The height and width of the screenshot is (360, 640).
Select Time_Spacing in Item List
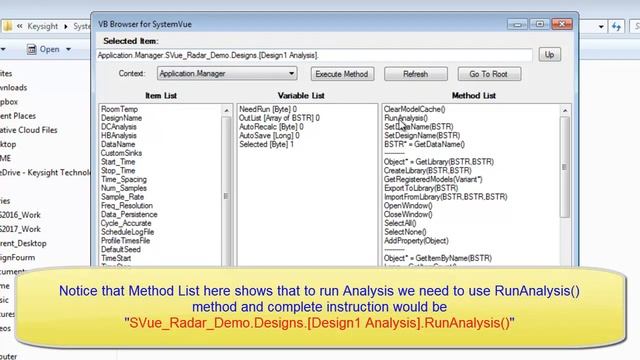click(124, 179)
